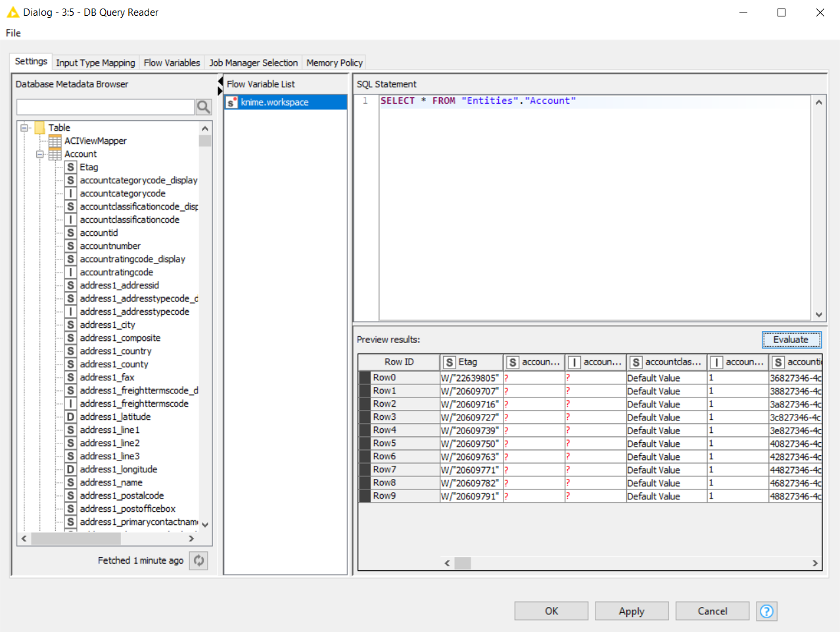Click the S icon in the Etag column header

point(450,362)
